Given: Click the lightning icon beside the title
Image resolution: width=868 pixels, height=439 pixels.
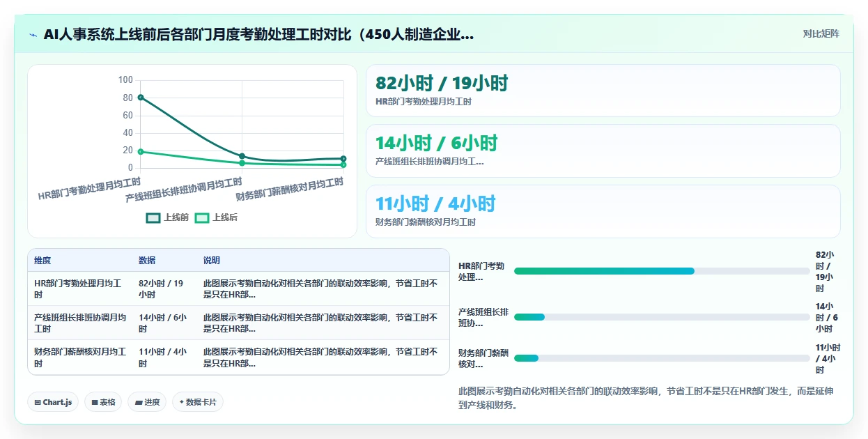Looking at the screenshot, I should [x=33, y=34].
